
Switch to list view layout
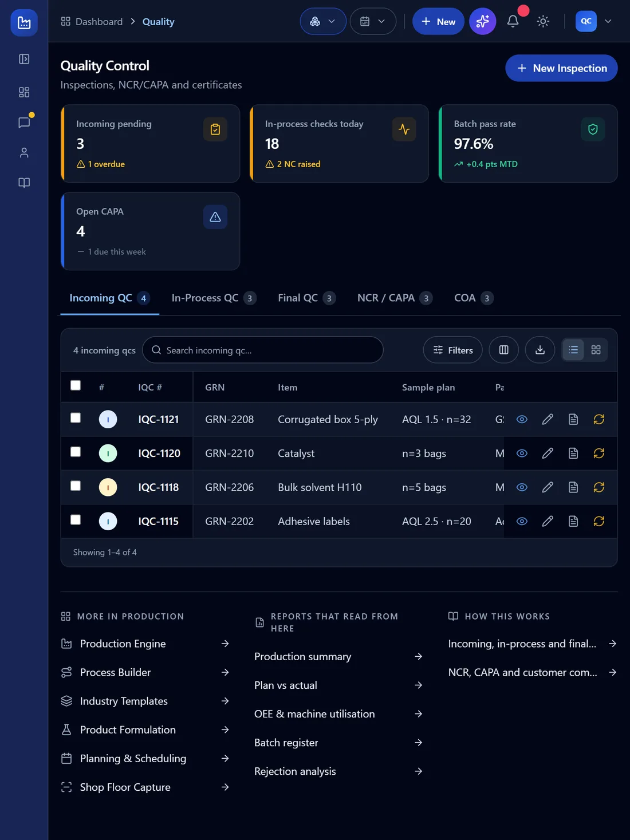coord(573,350)
